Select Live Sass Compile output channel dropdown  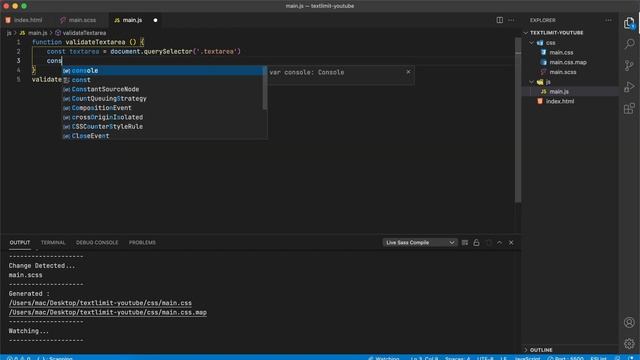coord(419,242)
